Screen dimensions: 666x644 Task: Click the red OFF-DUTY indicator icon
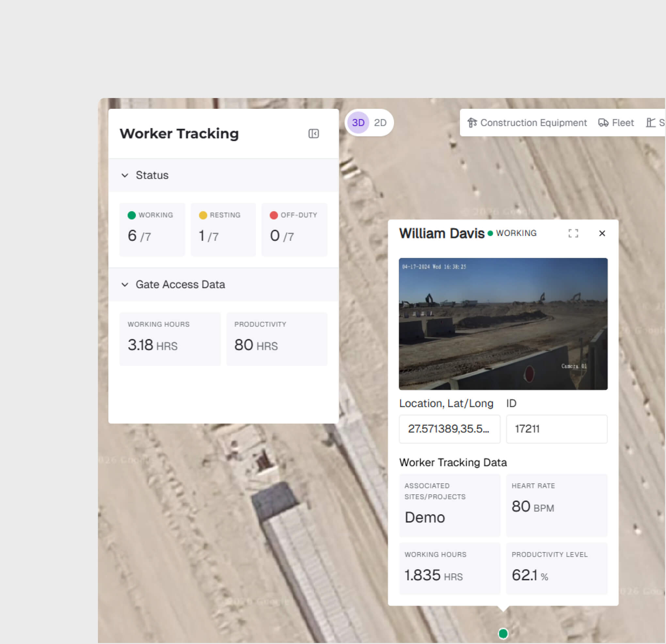[x=274, y=215]
